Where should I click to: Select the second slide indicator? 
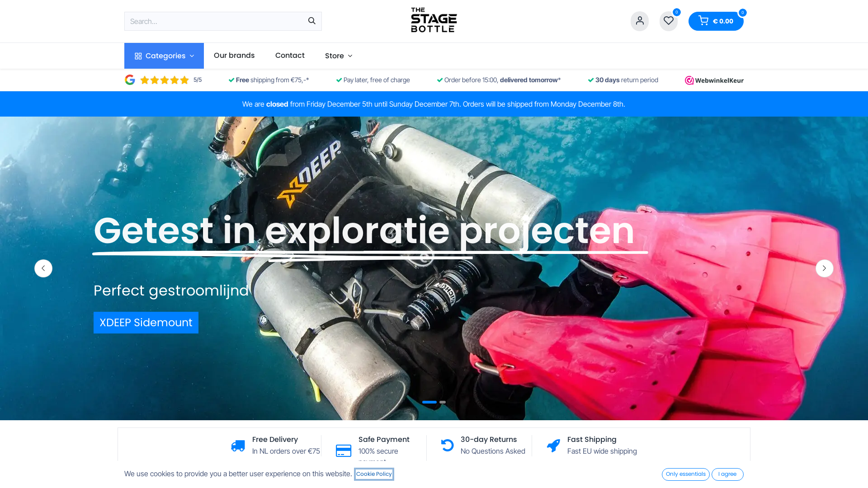pos(443,402)
